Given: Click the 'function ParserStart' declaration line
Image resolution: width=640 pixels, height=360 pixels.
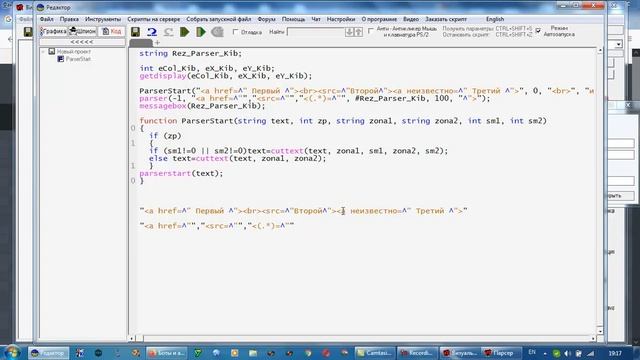Looking at the screenshot, I should (x=343, y=121).
